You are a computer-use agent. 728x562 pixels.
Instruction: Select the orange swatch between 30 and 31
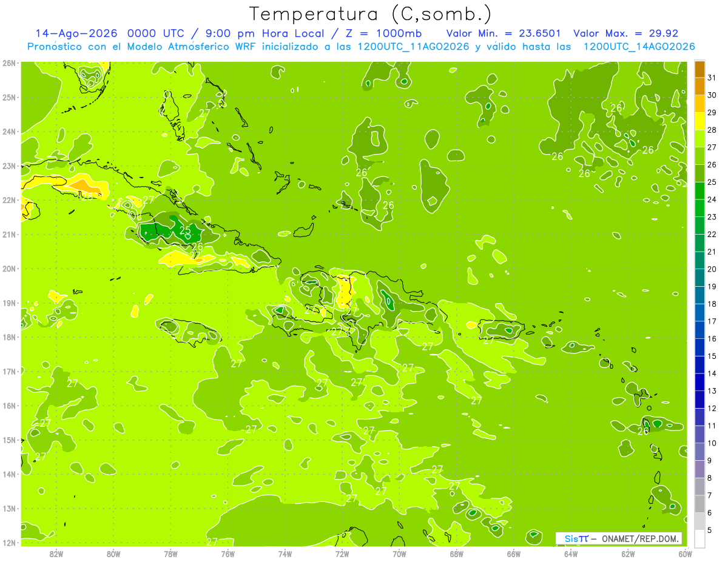coord(699,87)
